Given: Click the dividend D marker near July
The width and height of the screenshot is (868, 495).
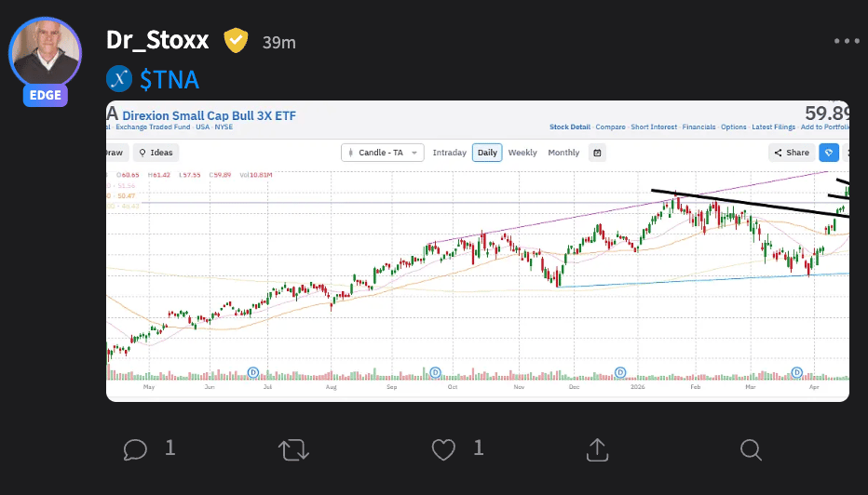Looking at the screenshot, I should (x=253, y=373).
